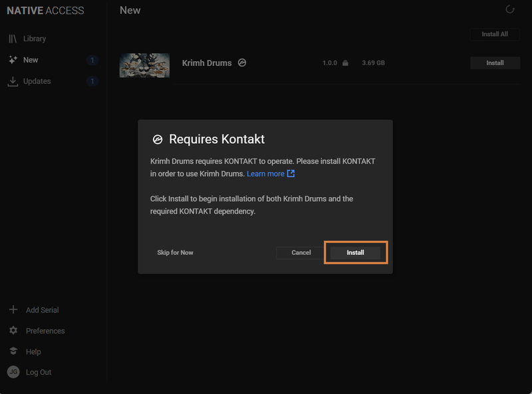Click the Install All button
Image resolution: width=532 pixels, height=394 pixels.
(x=495, y=34)
